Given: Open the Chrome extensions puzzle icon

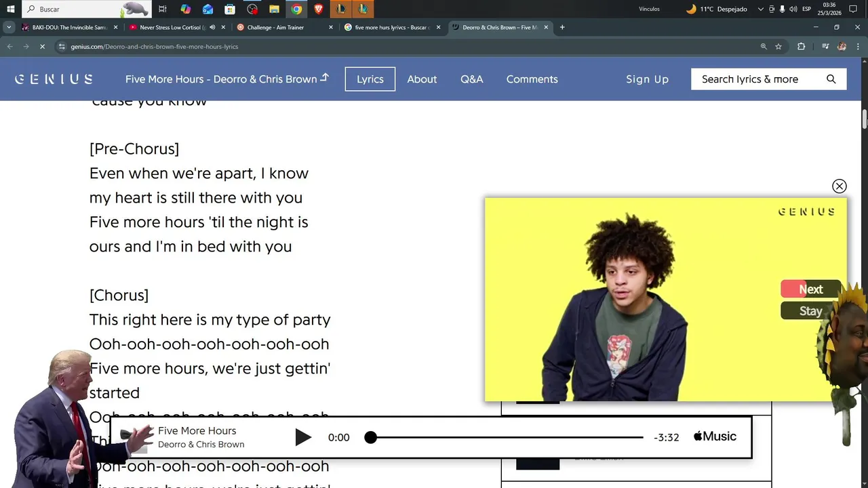Looking at the screenshot, I should (x=801, y=46).
